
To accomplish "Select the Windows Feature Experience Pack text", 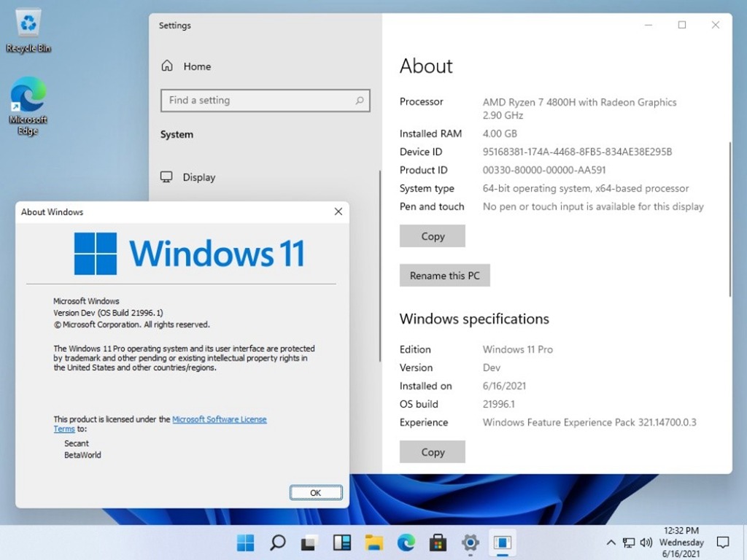I will [589, 422].
